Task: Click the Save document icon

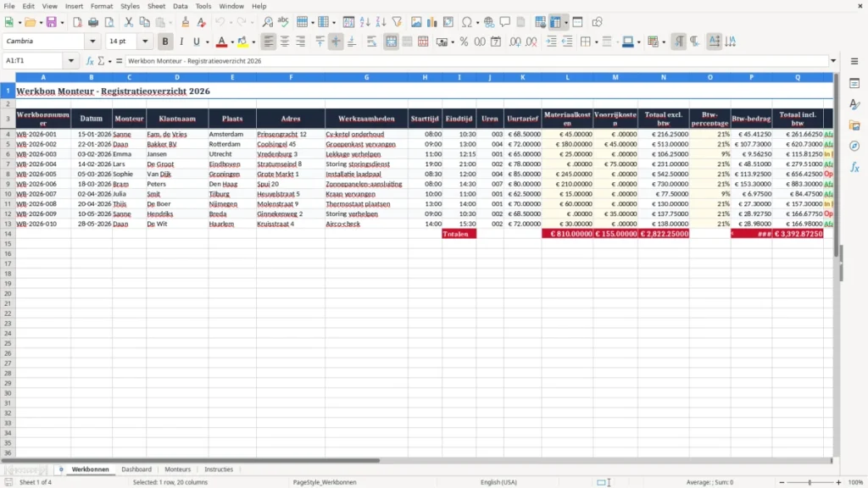Action: click(52, 22)
